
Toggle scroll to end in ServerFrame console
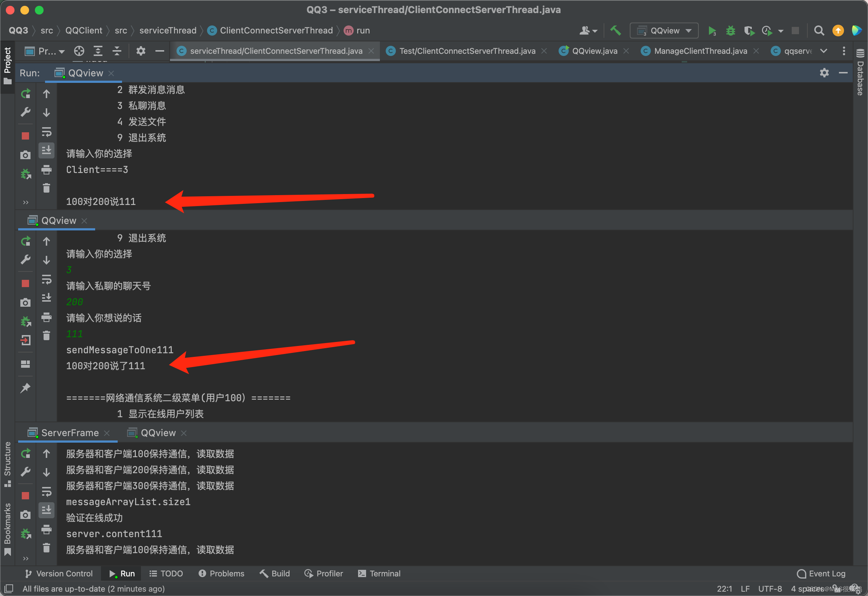pyautogui.click(x=46, y=510)
